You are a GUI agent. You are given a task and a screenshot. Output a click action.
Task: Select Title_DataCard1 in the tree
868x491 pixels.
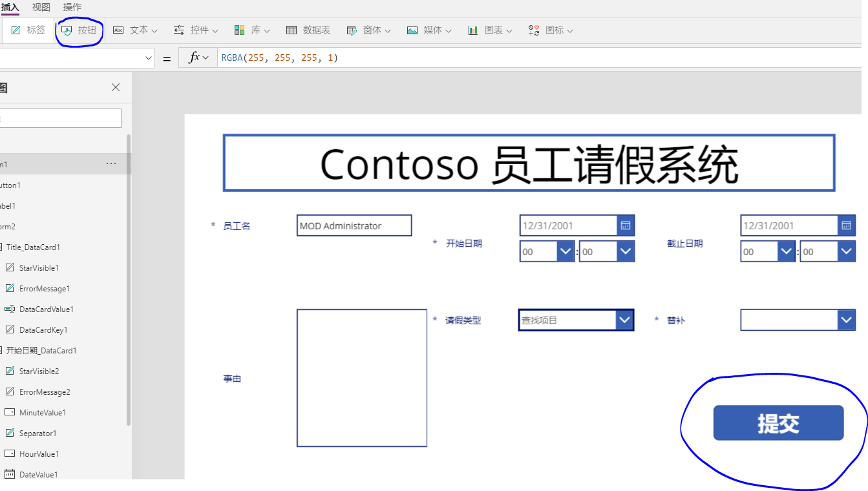[33, 247]
